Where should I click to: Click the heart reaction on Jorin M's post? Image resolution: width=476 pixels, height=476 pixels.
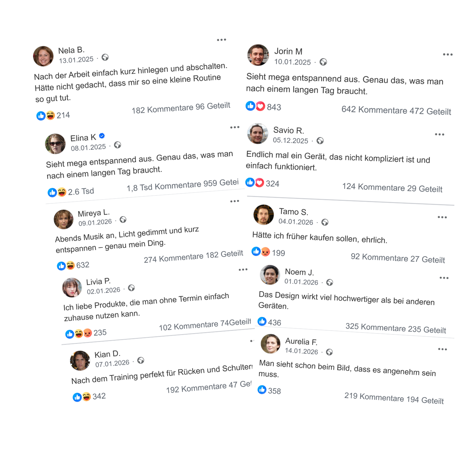point(261,106)
